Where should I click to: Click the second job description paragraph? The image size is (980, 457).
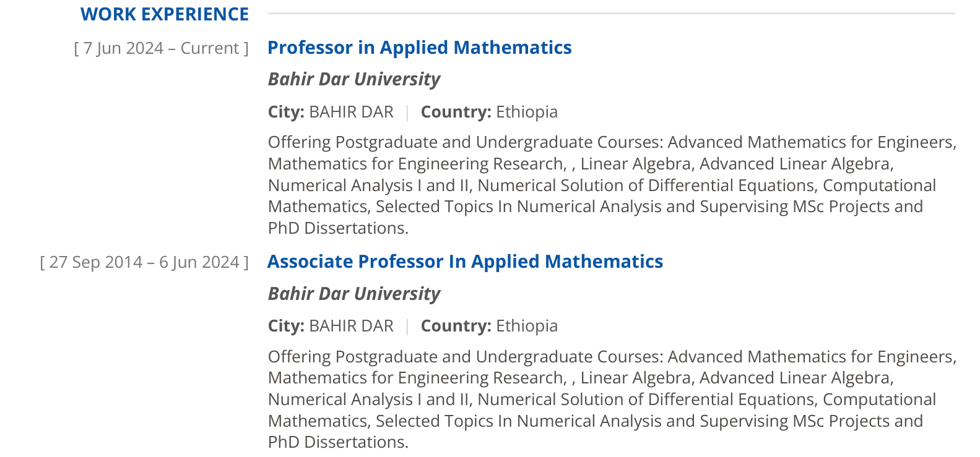(x=612, y=399)
